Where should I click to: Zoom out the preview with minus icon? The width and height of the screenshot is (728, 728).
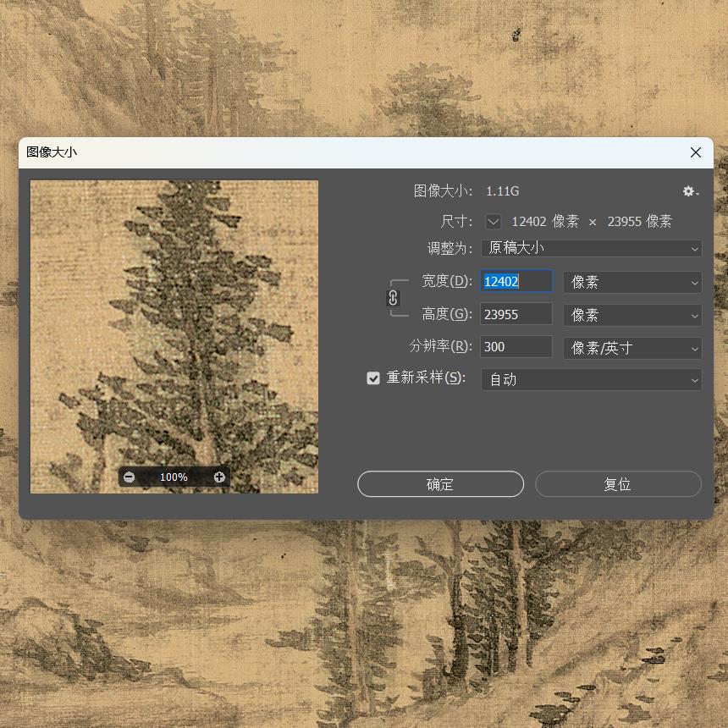130,477
